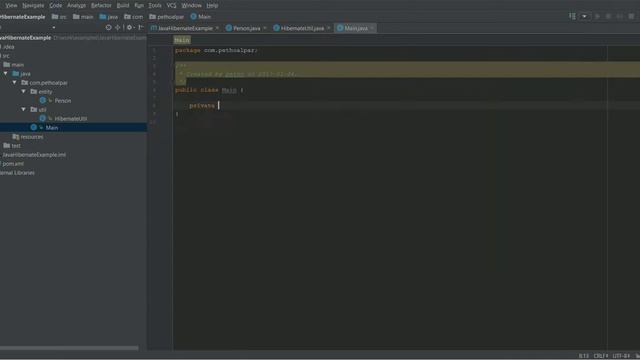Collapse the java folder in tree
The width and height of the screenshot is (640, 360).
(6, 73)
